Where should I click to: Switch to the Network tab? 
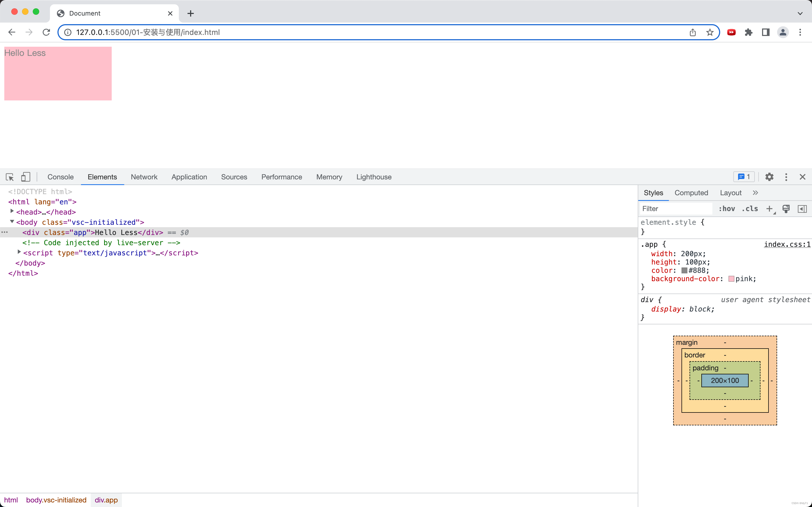pos(144,177)
